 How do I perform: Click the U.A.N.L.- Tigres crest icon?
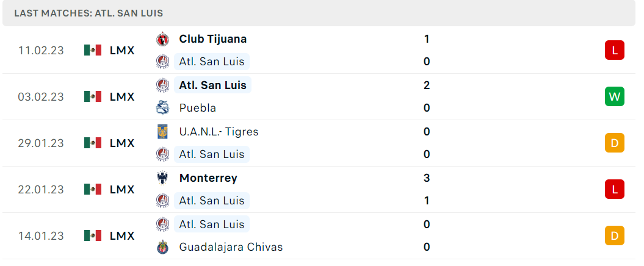pos(162,132)
